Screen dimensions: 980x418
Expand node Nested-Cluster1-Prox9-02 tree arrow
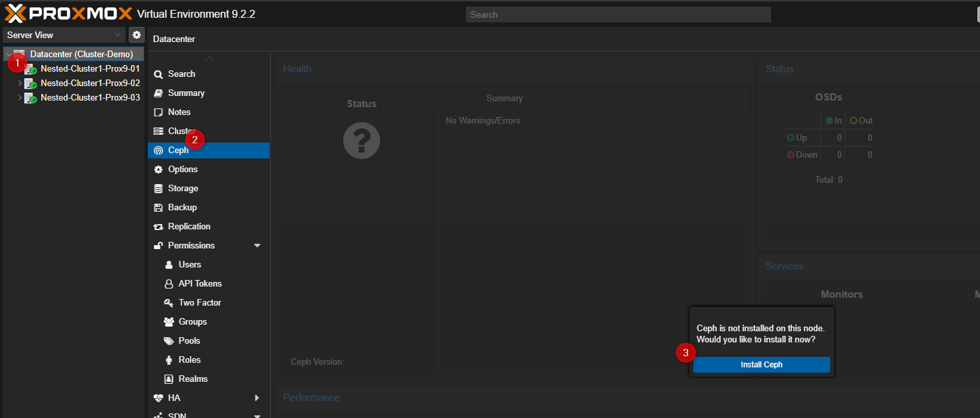[x=20, y=83]
